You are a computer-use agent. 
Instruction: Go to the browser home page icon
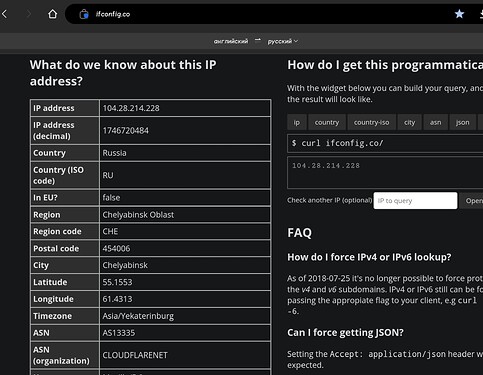coord(52,14)
